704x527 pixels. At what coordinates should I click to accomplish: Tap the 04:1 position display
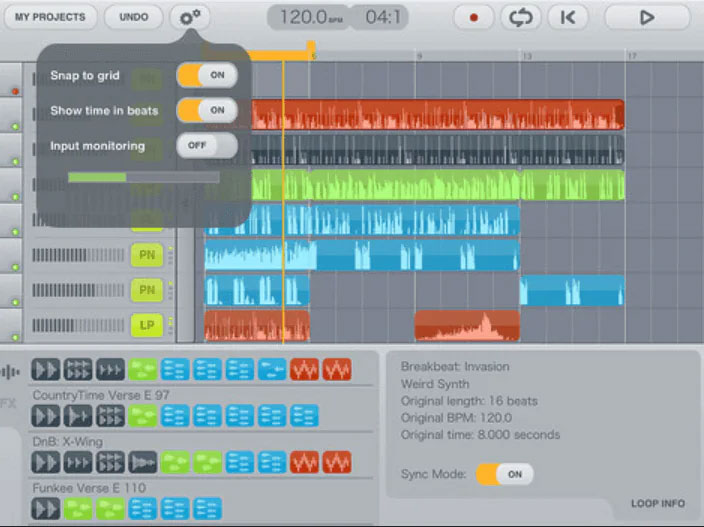381,18
